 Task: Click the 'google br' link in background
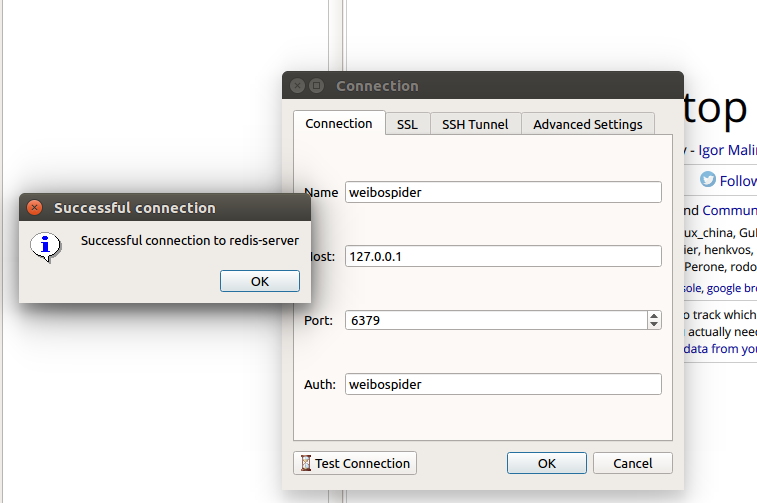(x=731, y=288)
